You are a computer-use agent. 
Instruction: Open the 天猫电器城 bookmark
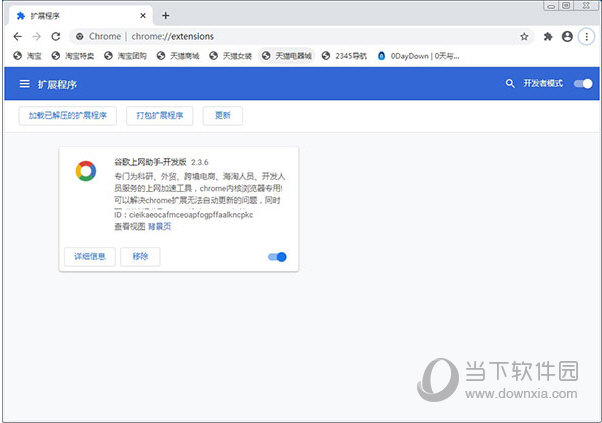286,56
